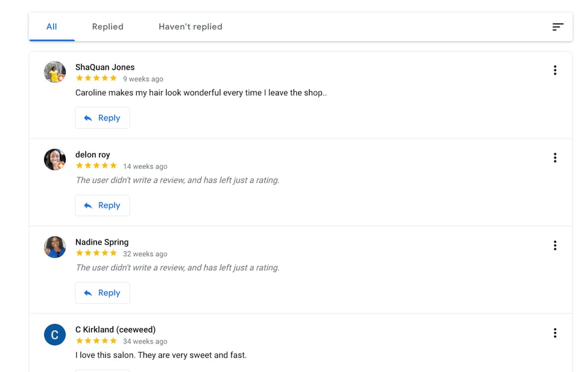This screenshot has height=372, width=588.
Task: Click Nadine Spring profile avatar
Action: point(55,247)
